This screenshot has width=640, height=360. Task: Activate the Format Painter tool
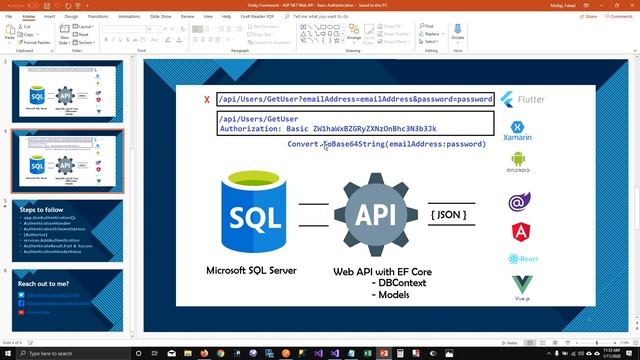34,42
